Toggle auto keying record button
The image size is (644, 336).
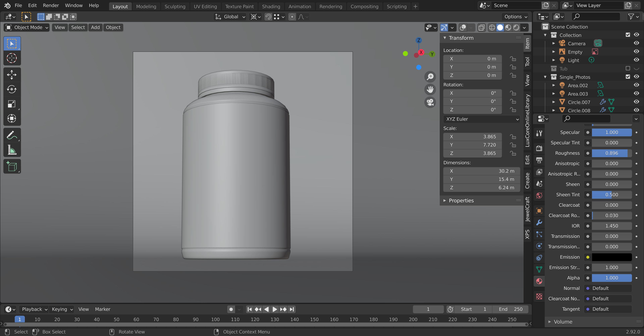point(231,310)
